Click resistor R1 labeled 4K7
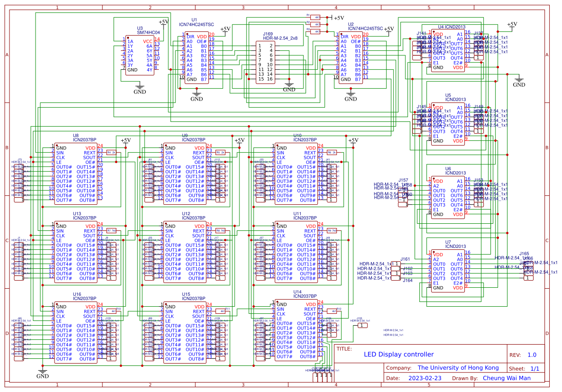 (314, 17)
